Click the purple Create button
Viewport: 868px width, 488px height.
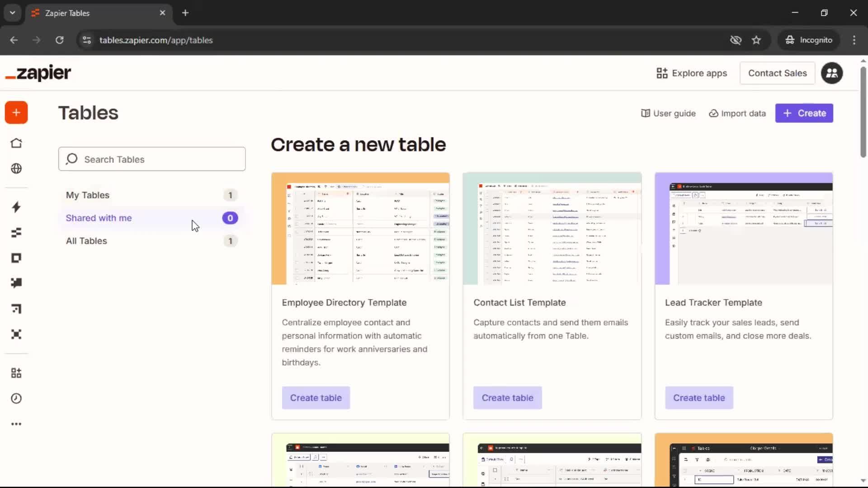tap(804, 113)
